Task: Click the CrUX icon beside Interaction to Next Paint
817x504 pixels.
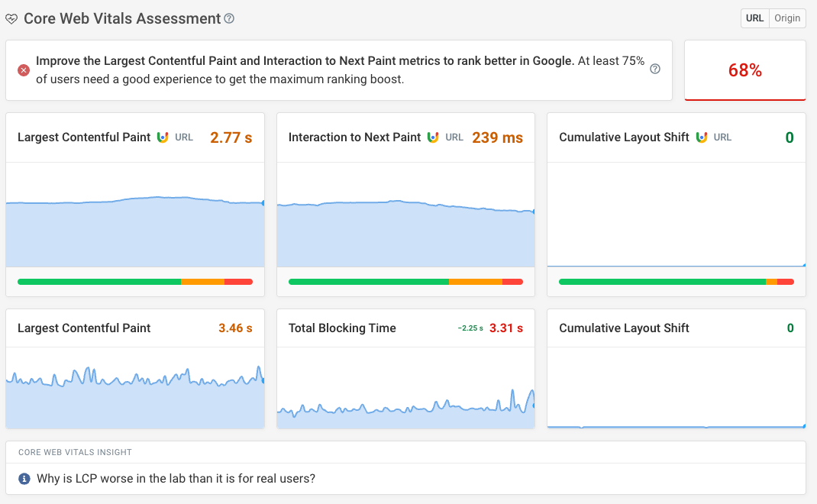Action: tap(433, 137)
